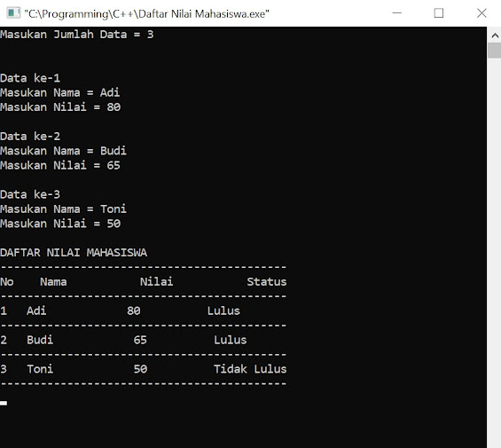Click the name "Budi" in table
Image resolution: width=501 pixels, height=448 pixels.
(40, 341)
